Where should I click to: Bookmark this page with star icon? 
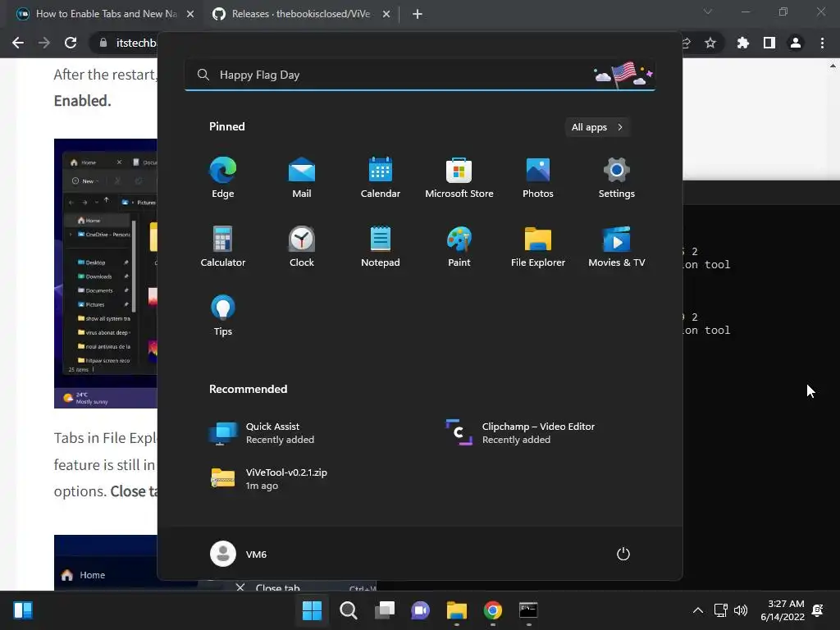coord(710,43)
